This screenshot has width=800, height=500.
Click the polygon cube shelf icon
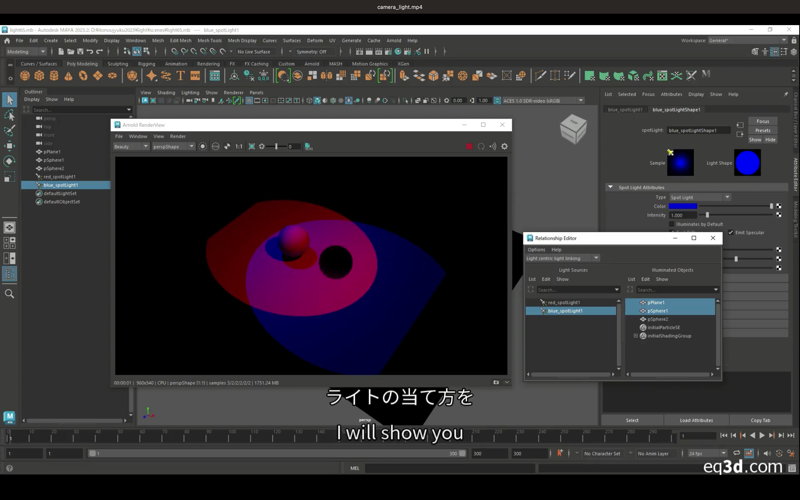pyautogui.click(x=40, y=76)
